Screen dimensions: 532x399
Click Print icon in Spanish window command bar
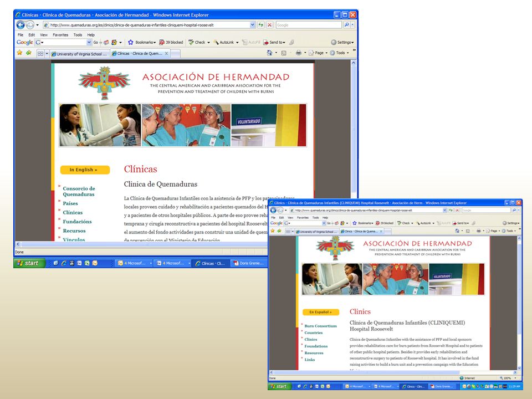click(299, 53)
